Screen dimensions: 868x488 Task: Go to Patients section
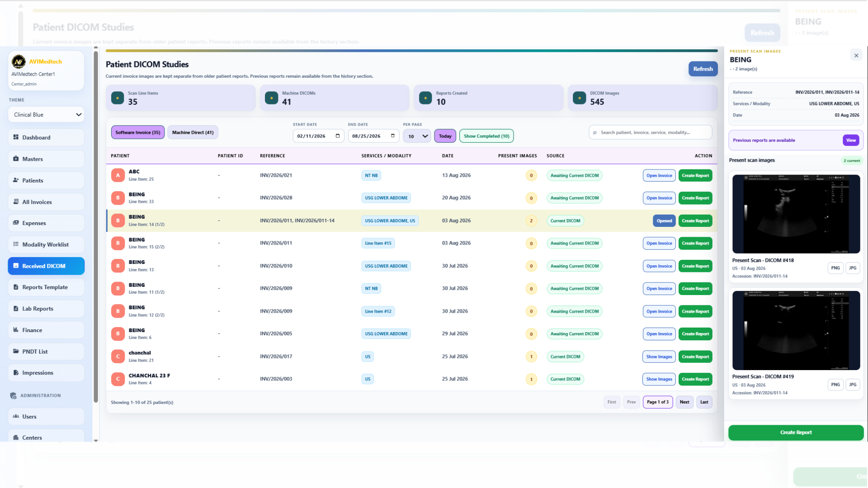pyautogui.click(x=46, y=180)
